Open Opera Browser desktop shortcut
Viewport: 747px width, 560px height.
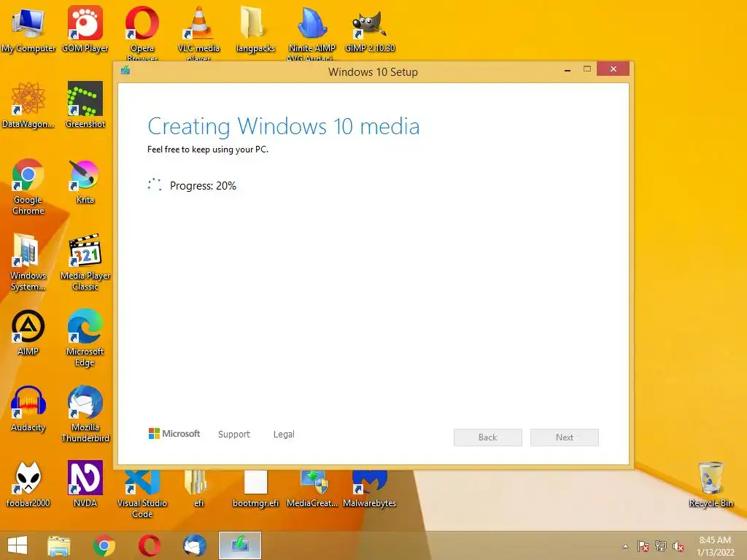tap(142, 32)
